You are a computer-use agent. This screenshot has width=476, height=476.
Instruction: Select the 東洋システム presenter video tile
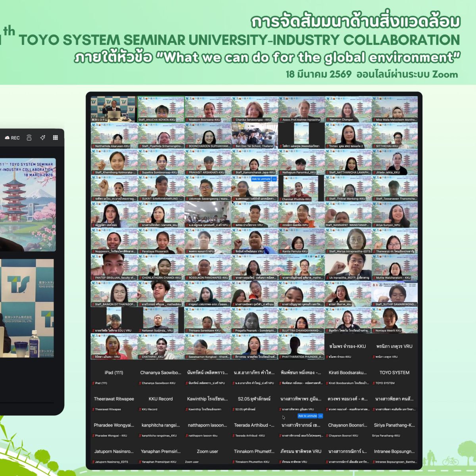pos(114,109)
